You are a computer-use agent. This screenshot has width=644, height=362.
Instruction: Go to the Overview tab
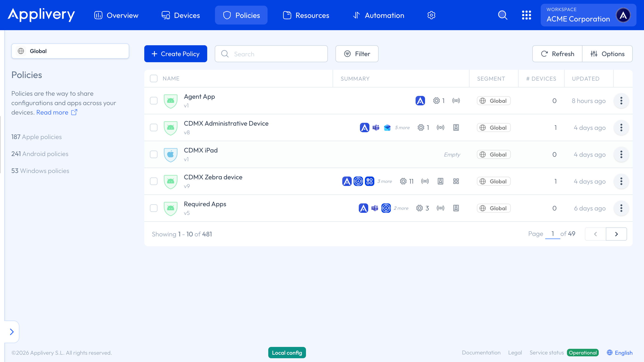coord(116,15)
